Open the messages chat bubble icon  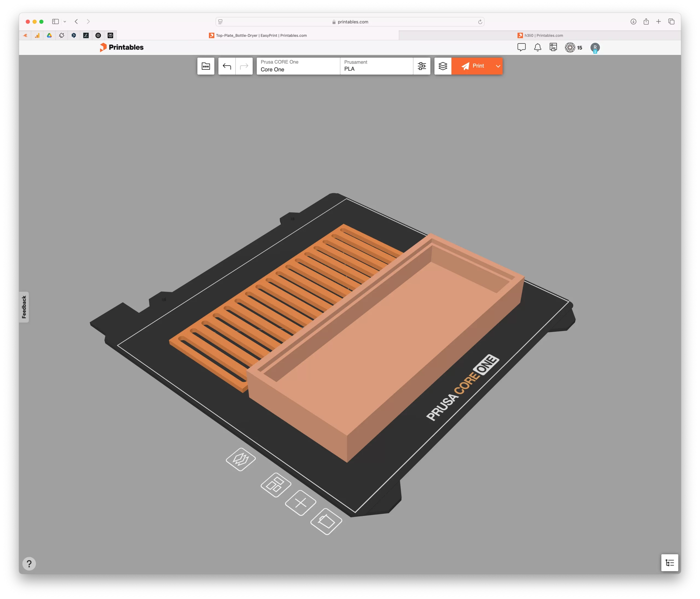click(x=521, y=48)
